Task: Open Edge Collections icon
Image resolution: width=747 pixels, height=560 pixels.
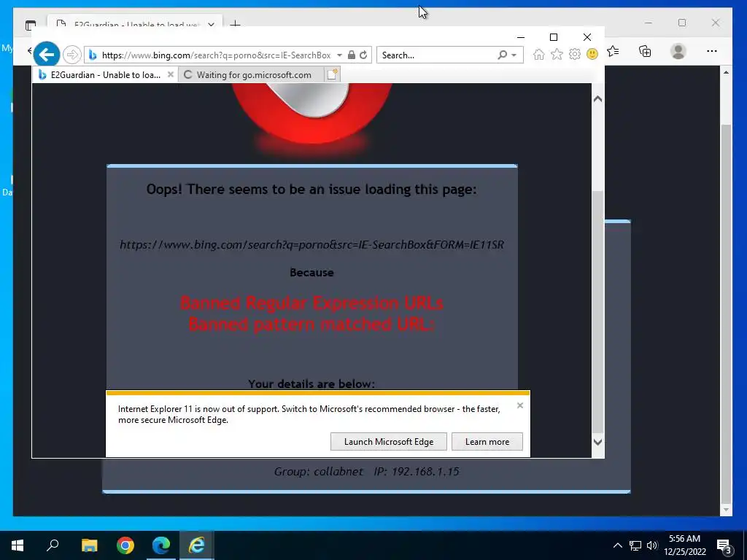Action: 645,51
